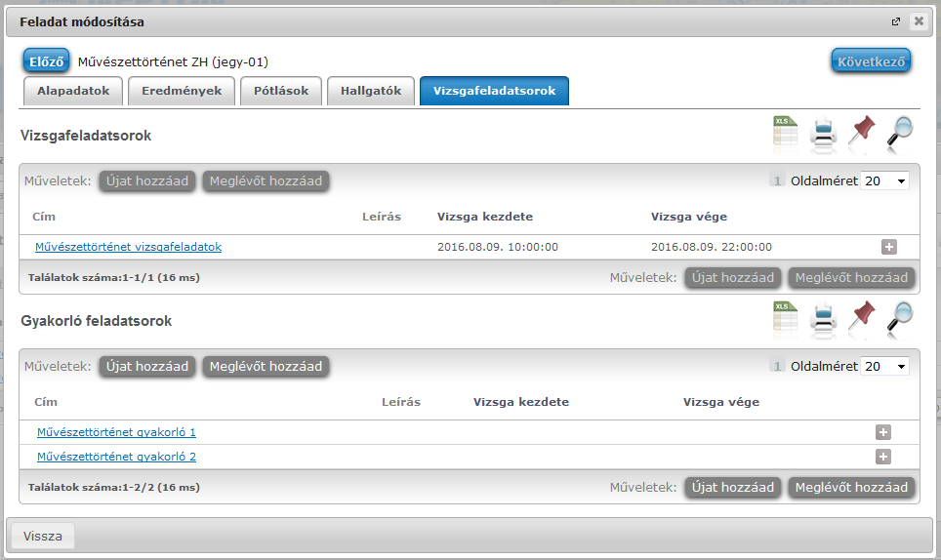Click top Újat hozzáad in Gyakorló feladatsorok
This screenshot has height=560, width=941.
click(x=147, y=366)
